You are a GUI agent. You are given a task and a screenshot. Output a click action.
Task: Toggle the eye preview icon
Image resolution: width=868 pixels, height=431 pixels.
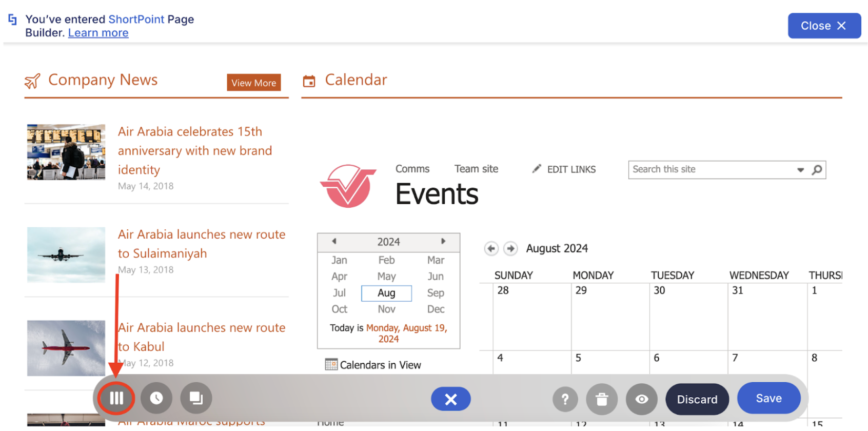tap(642, 399)
